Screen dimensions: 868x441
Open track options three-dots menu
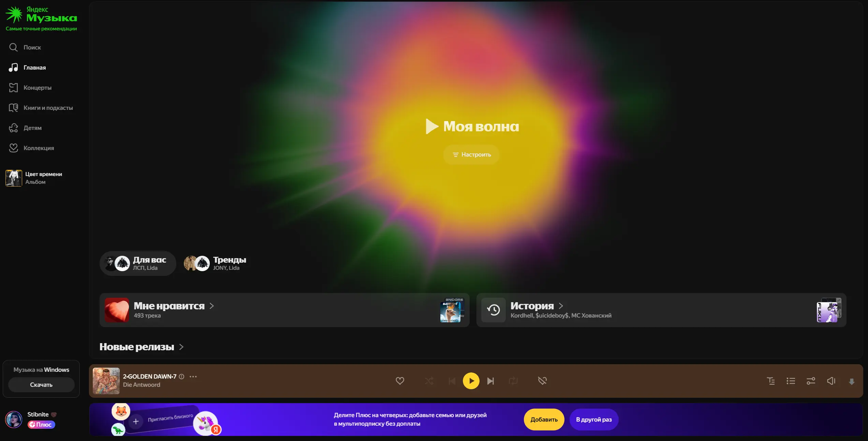(193, 377)
